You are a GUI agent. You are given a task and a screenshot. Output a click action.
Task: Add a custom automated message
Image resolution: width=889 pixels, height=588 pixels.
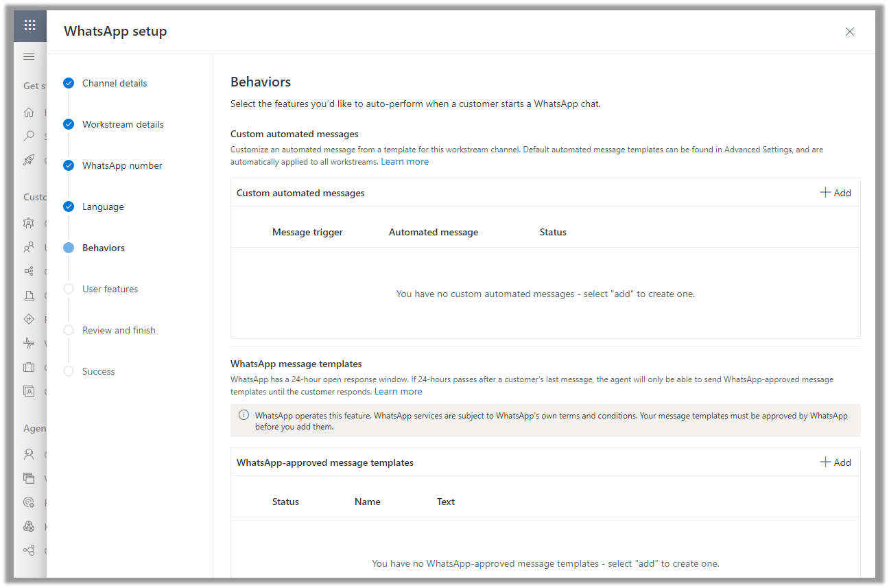coord(835,193)
